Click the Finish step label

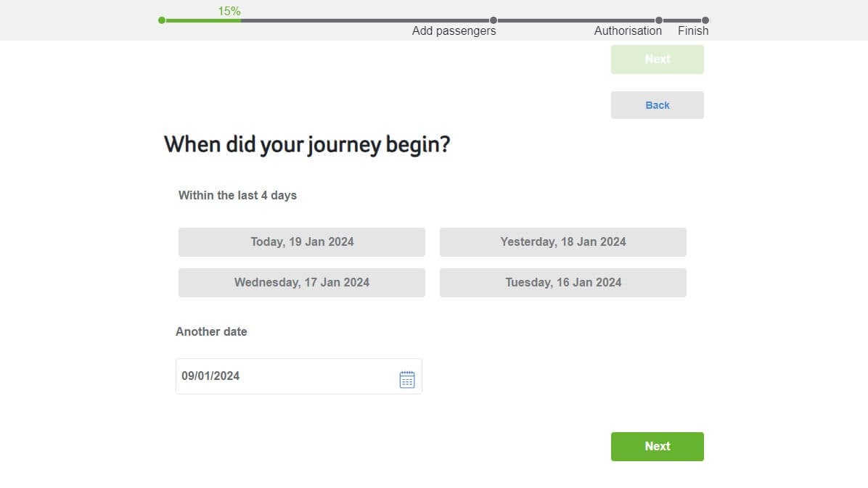coord(693,31)
